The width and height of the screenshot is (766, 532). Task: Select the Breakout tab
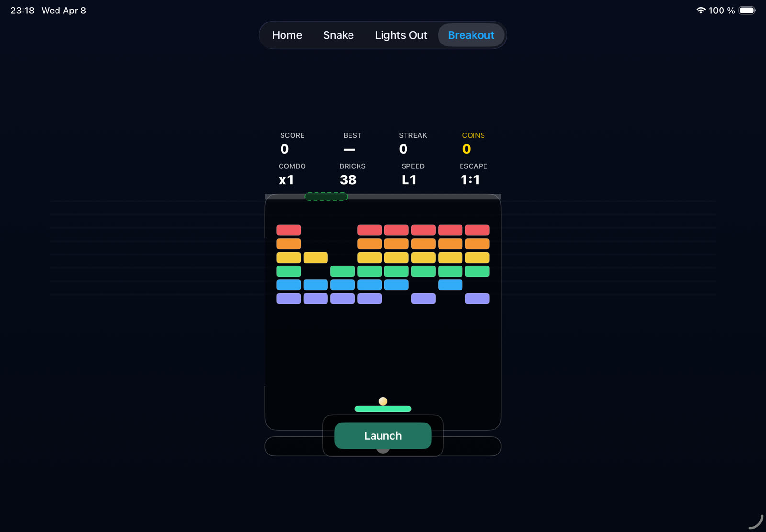click(471, 35)
